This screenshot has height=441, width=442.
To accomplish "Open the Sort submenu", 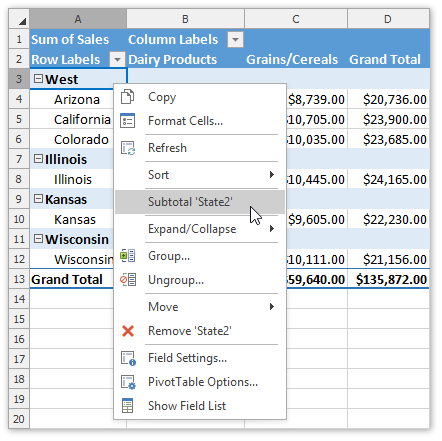I will (x=199, y=175).
